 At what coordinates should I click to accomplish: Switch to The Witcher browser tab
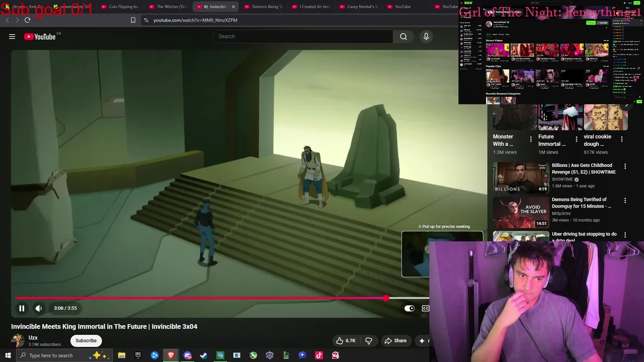168,7
